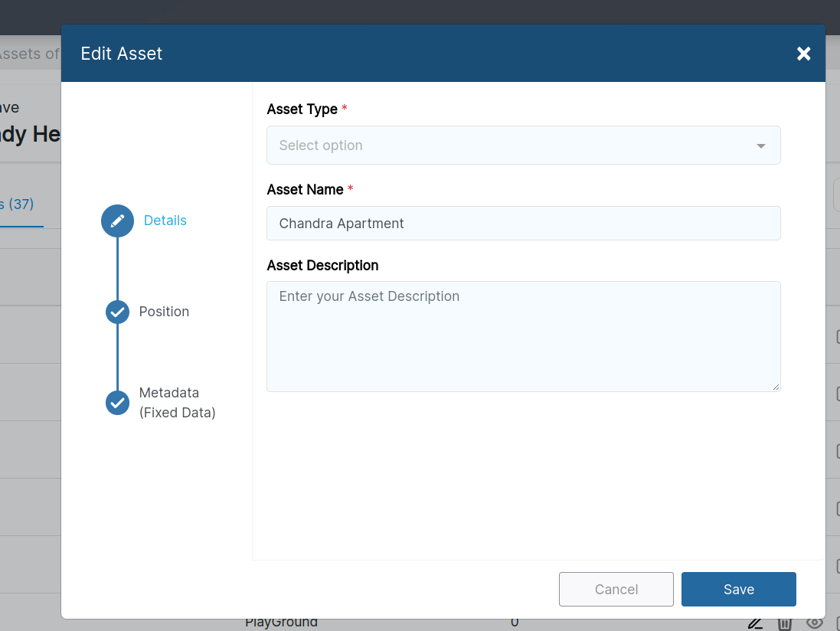Click edit pencil icon in PlayGround row
Image resolution: width=840 pixels, height=631 pixels.
tap(755, 623)
